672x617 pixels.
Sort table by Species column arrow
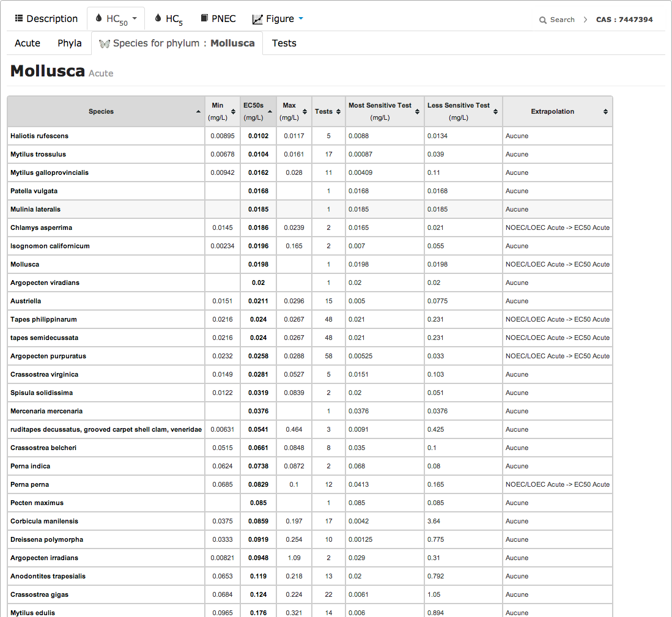point(198,112)
